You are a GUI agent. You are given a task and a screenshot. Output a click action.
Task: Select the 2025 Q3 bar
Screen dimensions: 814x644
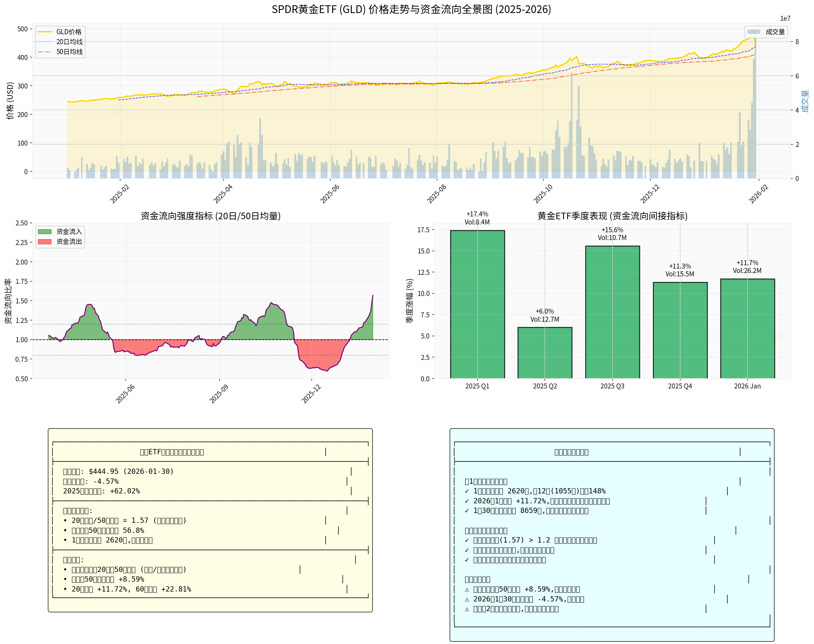pyautogui.click(x=612, y=312)
